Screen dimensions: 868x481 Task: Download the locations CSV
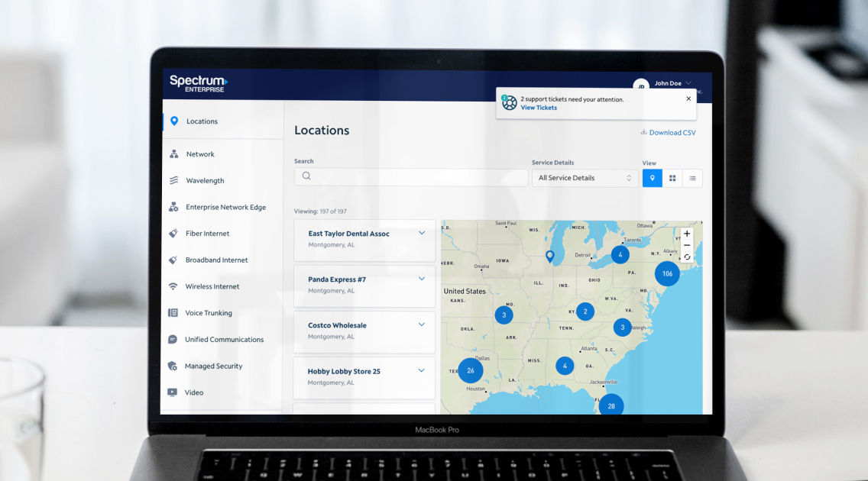click(668, 133)
